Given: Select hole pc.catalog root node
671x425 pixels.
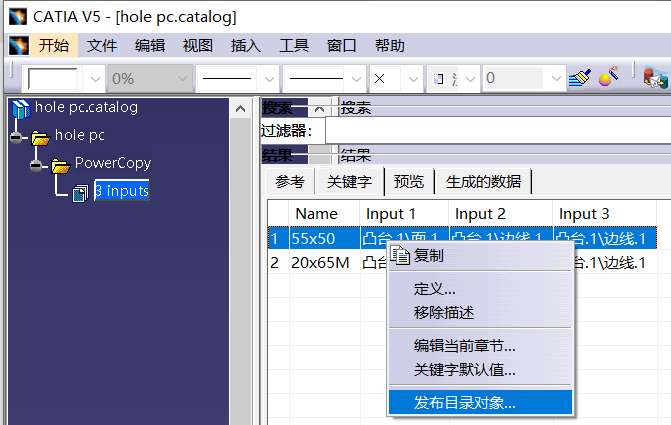Looking at the screenshot, I should click(86, 107).
